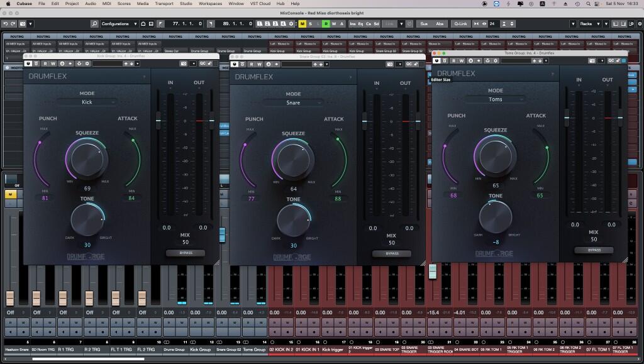Click the Sus button in toolbar
Screen dimensions: 644x364
tap(424, 24)
